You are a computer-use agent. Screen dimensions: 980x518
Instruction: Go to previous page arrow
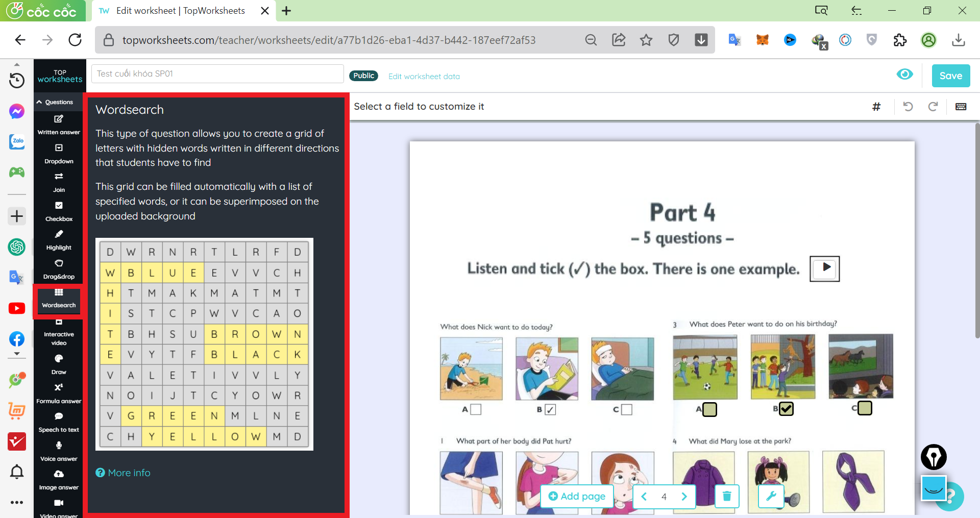pos(644,497)
